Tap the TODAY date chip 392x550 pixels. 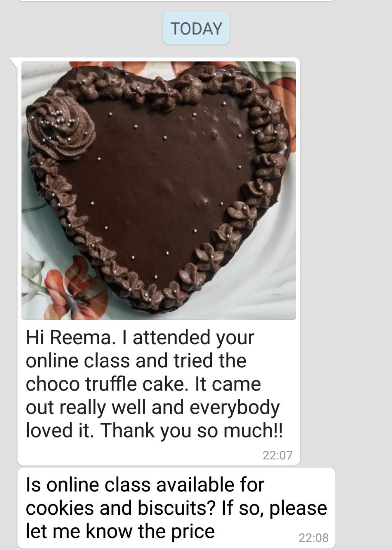click(196, 28)
